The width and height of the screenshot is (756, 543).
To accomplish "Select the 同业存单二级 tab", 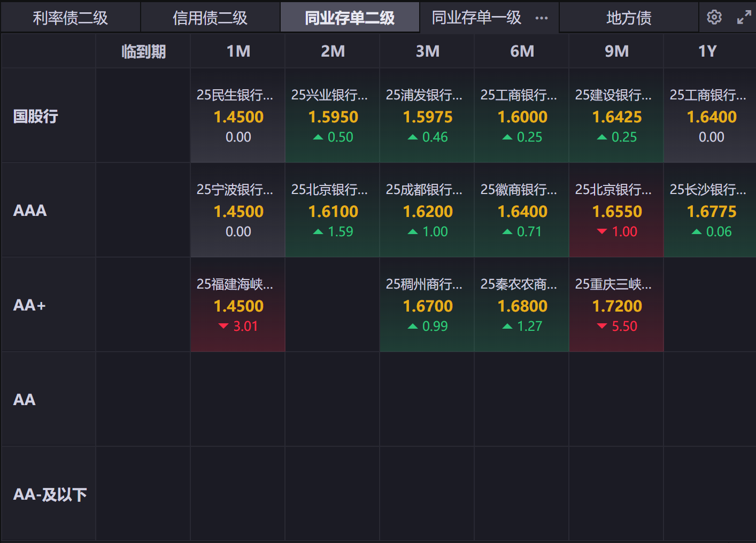I will (350, 18).
